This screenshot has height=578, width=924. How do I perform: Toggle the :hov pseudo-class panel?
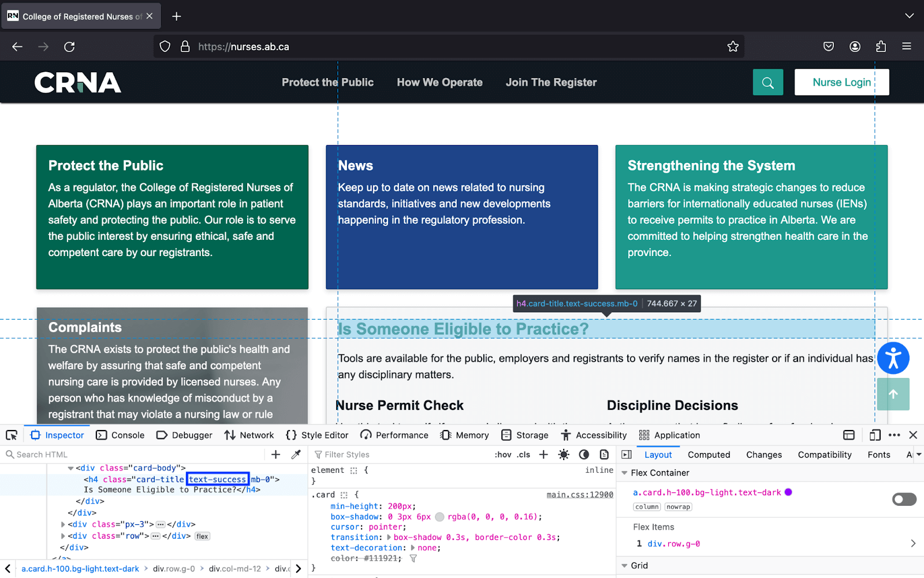click(503, 455)
